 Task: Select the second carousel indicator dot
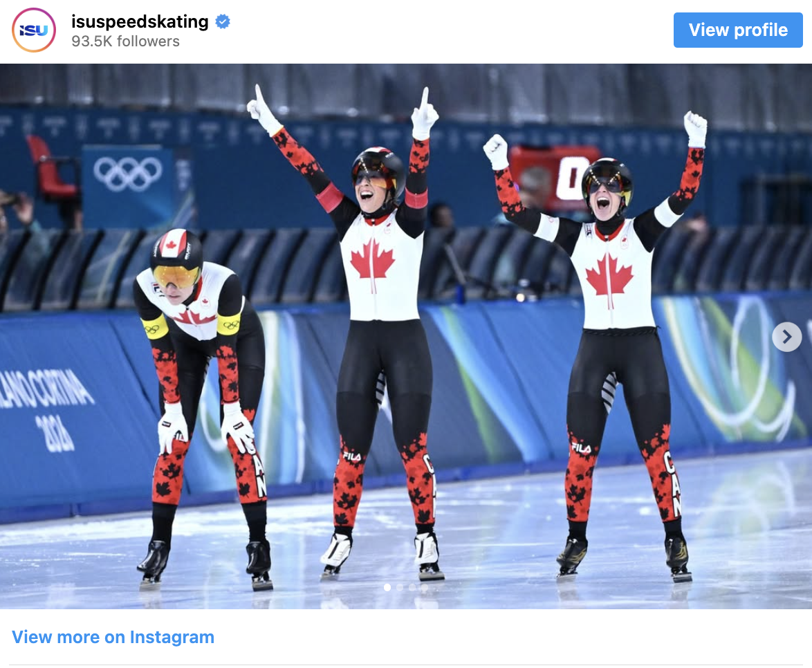tap(399, 587)
